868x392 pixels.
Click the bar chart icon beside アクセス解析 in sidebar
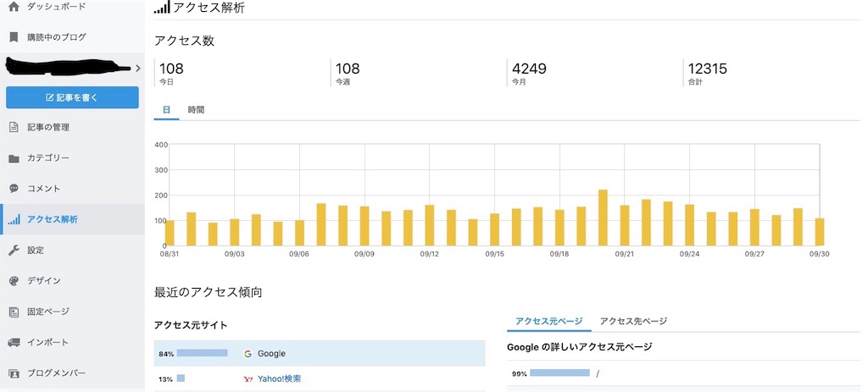[x=14, y=219]
